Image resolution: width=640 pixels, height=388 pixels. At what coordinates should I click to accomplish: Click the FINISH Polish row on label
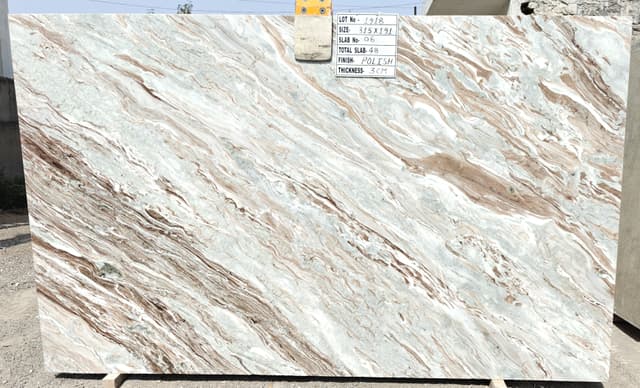[x=367, y=60]
